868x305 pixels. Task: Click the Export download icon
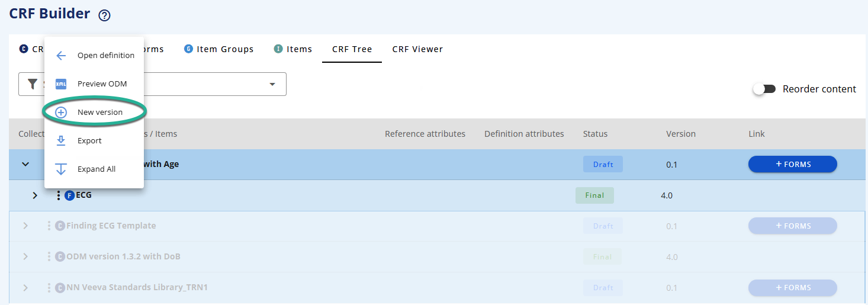(61, 141)
